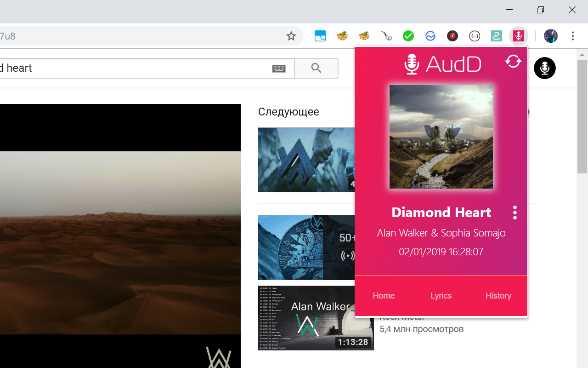Open the pipe-shaped extension icon

pyautogui.click(x=386, y=36)
